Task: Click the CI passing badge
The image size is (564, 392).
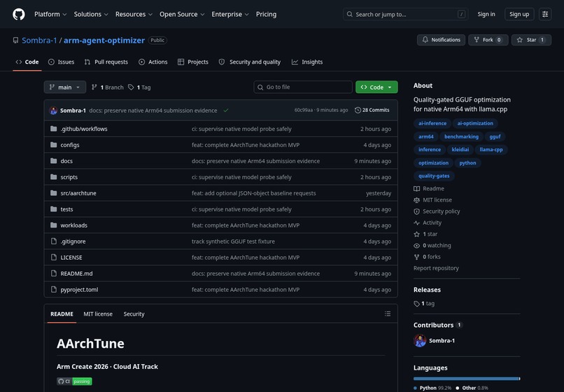Action: (74, 381)
